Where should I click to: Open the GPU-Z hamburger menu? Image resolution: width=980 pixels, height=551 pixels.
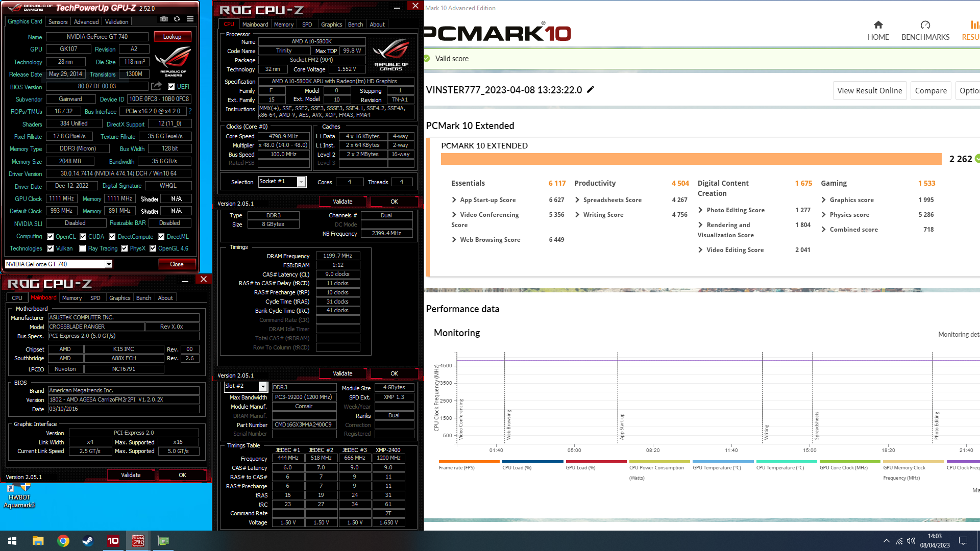[x=190, y=19]
